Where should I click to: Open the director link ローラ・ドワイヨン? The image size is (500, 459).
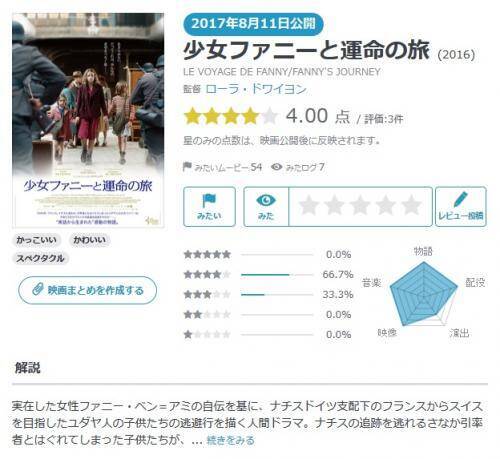point(256,89)
